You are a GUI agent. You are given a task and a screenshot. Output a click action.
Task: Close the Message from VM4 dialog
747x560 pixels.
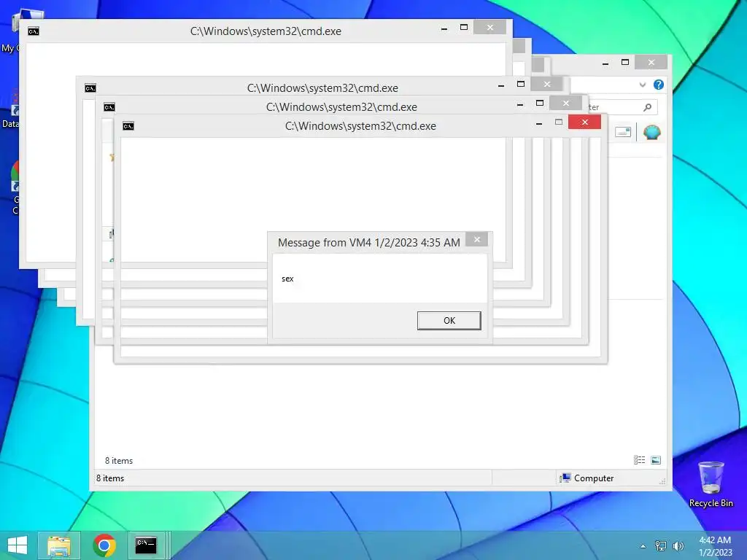pos(477,239)
